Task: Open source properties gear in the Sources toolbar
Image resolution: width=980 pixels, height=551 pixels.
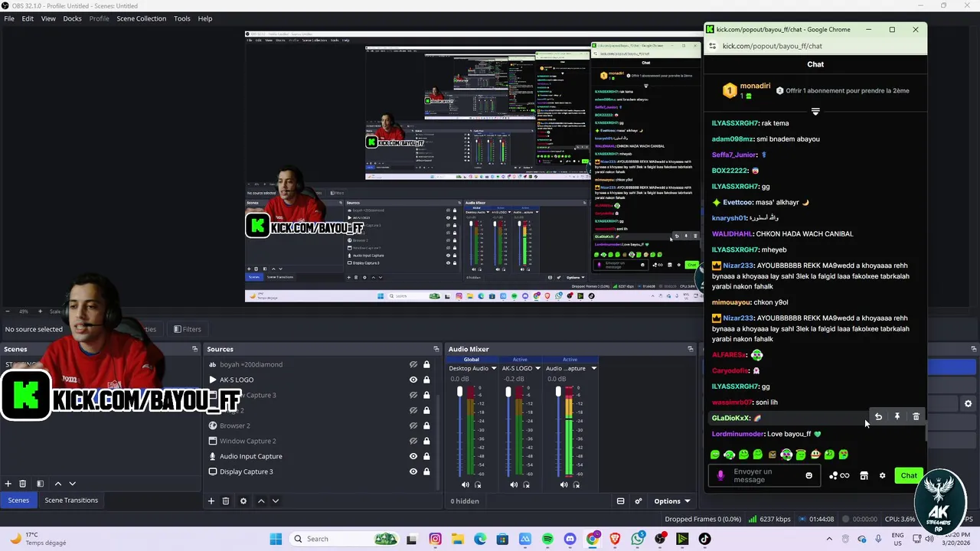Action: 243,501
